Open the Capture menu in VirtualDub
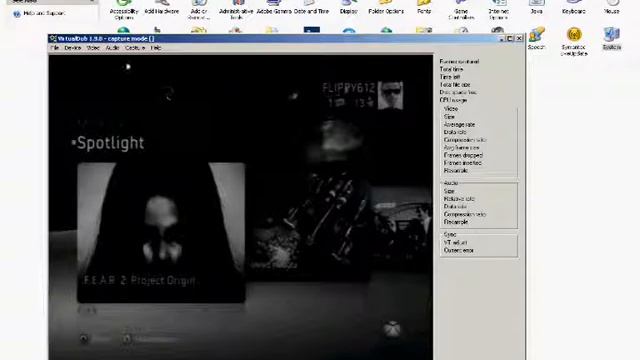The height and width of the screenshot is (360, 640). point(135,48)
